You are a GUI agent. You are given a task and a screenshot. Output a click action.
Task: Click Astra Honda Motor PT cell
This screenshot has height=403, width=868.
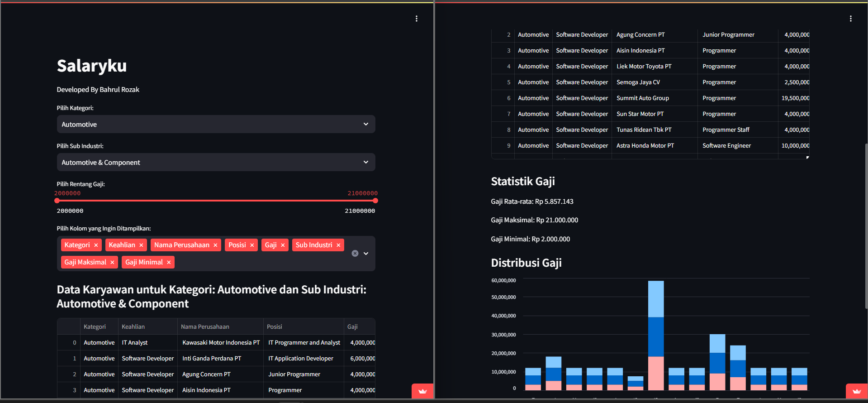click(655, 145)
